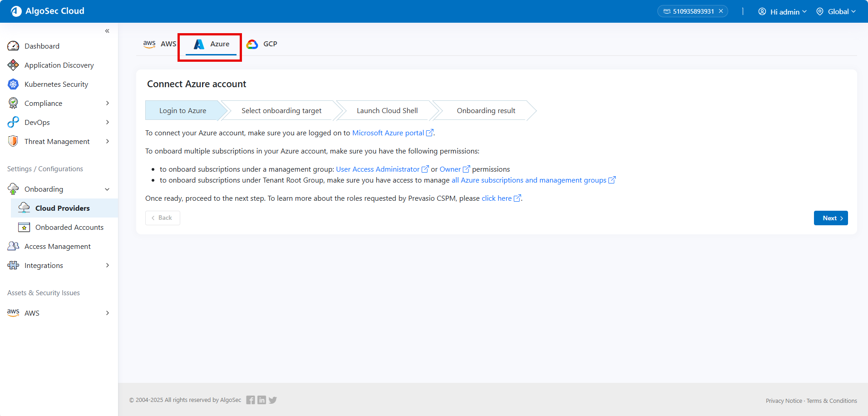Select the Launch Cloud Shell step
The height and width of the screenshot is (416, 868).
click(x=387, y=110)
